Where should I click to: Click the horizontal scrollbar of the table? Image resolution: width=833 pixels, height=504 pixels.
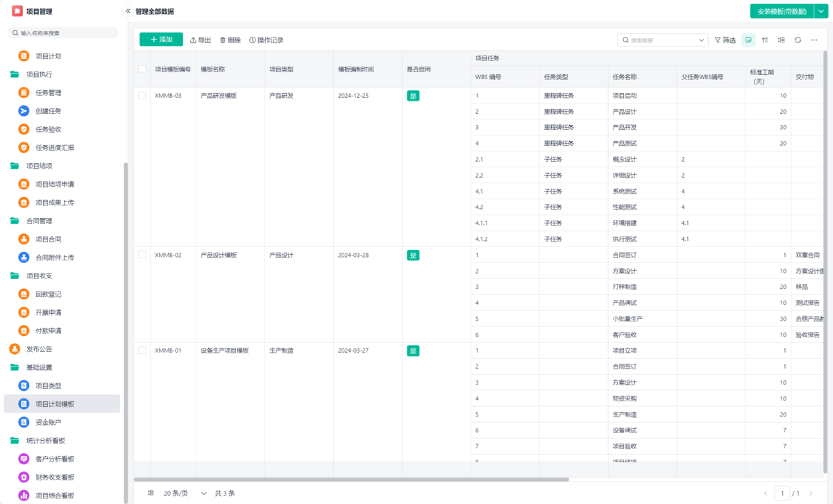(x=351, y=479)
